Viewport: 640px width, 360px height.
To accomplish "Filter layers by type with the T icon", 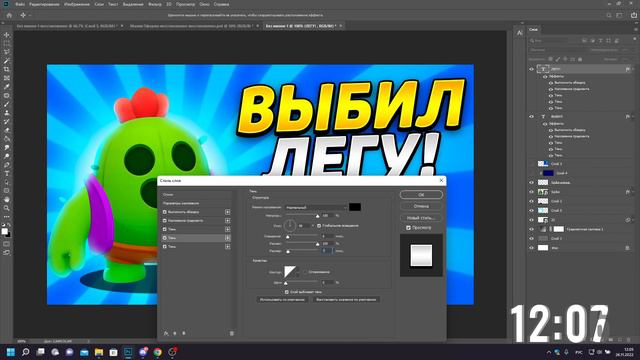I will coord(601,41).
